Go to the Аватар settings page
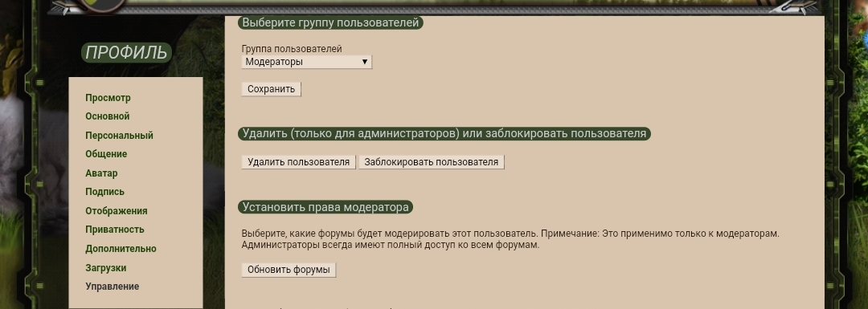Screen dimensions: 868x309 click(101, 173)
